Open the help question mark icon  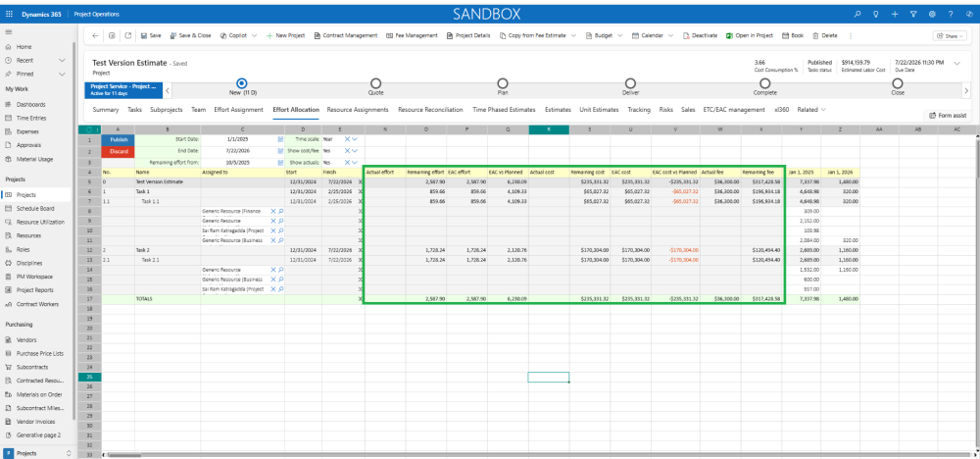pyautogui.click(x=951, y=14)
